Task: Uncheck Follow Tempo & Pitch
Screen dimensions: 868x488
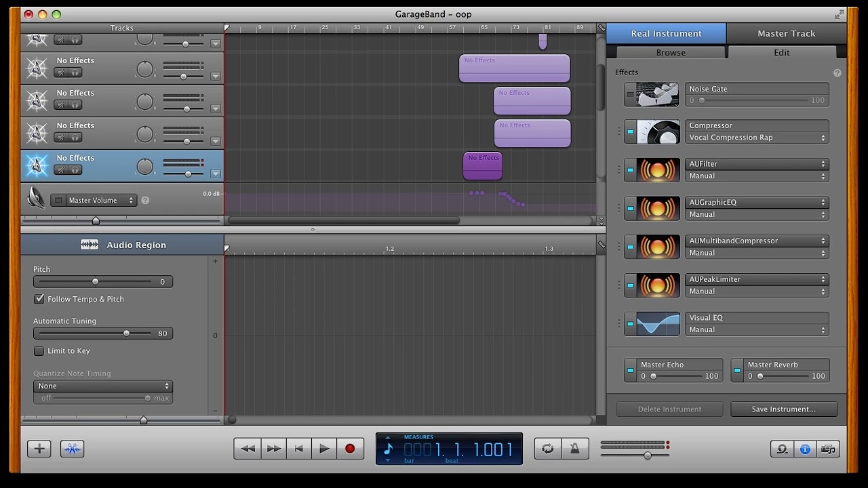Action: click(x=39, y=299)
